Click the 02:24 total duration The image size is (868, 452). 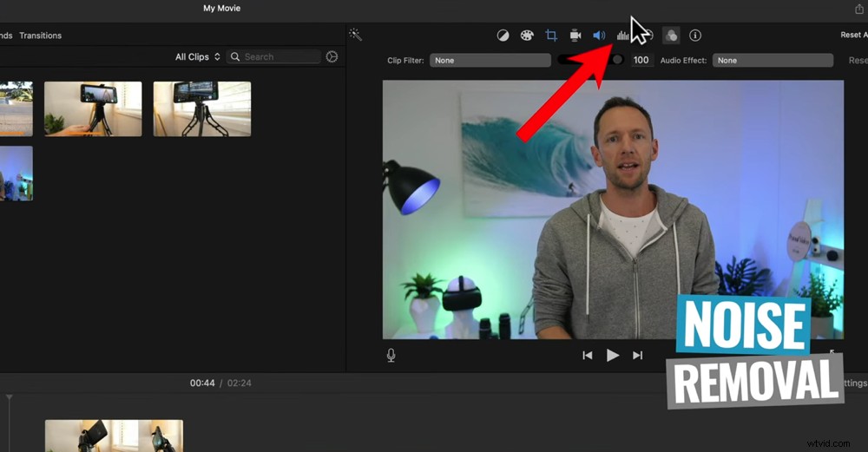[x=240, y=383]
